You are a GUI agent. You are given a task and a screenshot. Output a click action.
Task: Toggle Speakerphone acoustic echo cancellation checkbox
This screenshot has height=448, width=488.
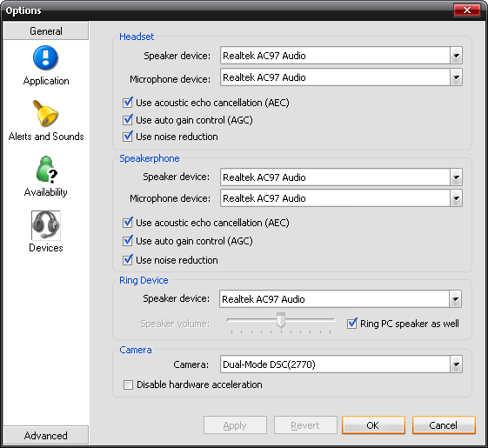(128, 223)
